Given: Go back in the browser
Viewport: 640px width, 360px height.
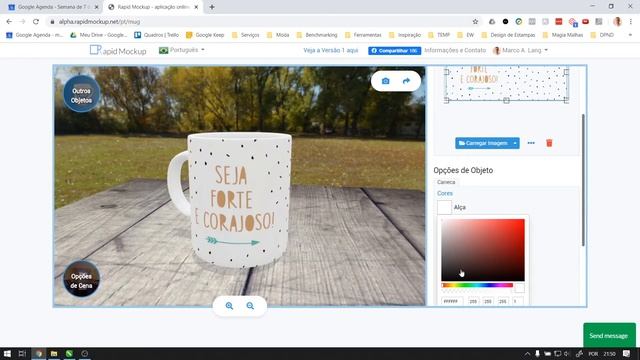Looking at the screenshot, I should pyautogui.click(x=9, y=21).
